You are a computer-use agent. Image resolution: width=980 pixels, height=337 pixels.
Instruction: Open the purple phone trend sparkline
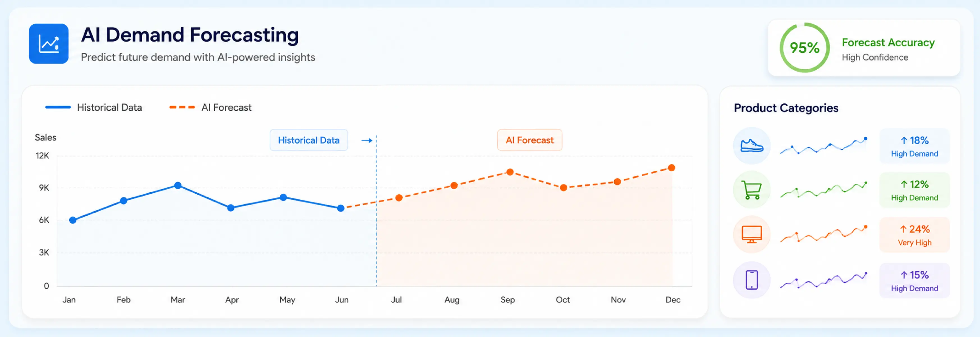coord(824,280)
